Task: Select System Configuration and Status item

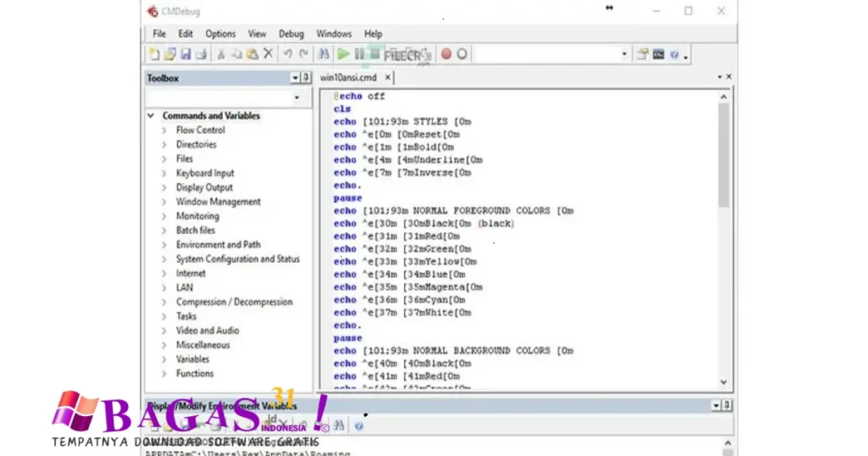Action: [x=237, y=259]
